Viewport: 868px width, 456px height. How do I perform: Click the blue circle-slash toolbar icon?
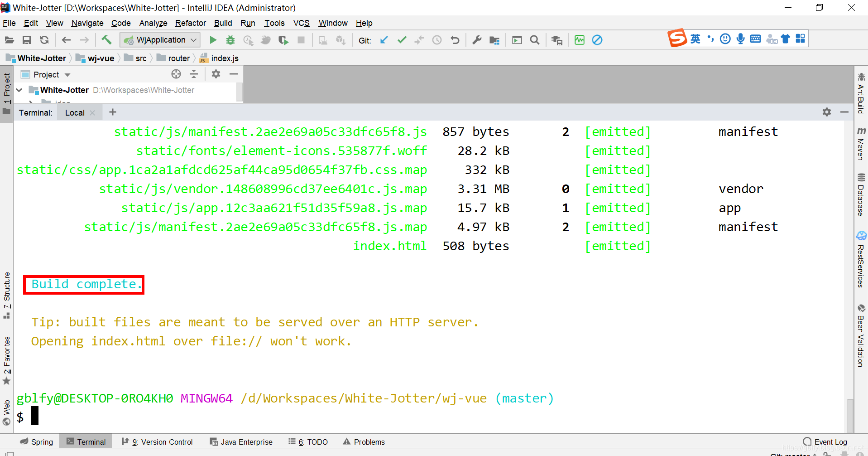click(x=597, y=40)
